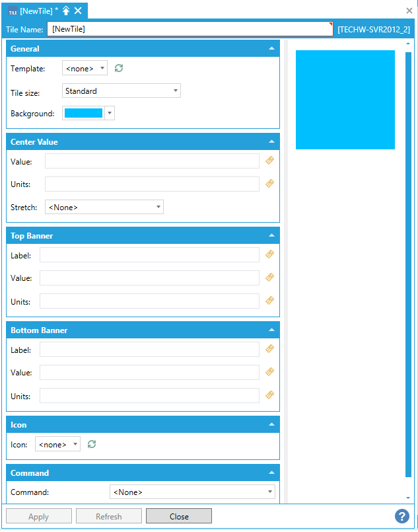Click tag icon next to Bottom Banner Units

(269, 395)
